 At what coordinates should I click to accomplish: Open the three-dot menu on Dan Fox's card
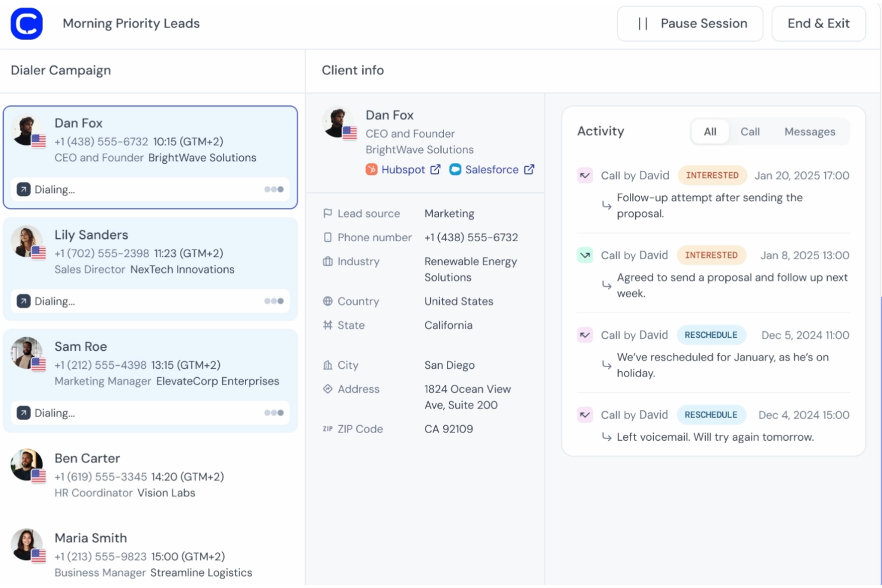click(274, 189)
